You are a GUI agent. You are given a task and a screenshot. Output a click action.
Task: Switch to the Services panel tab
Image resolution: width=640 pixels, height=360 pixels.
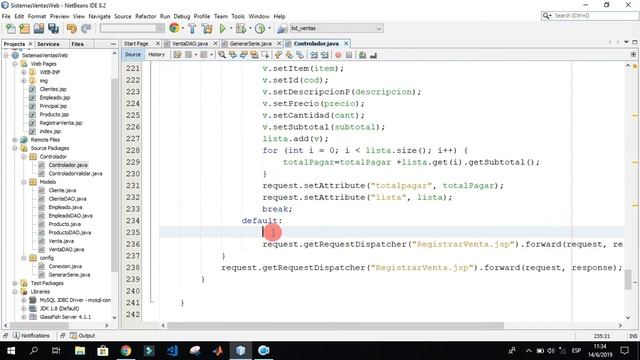[x=48, y=44]
